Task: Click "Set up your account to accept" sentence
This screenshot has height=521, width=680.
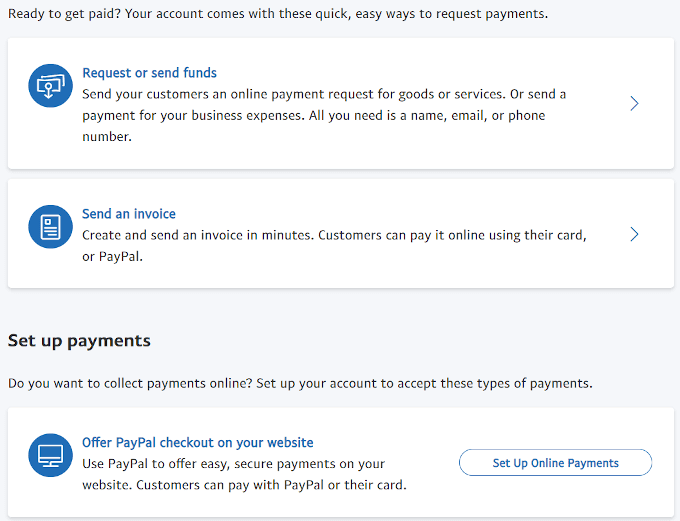Action: 424,383
